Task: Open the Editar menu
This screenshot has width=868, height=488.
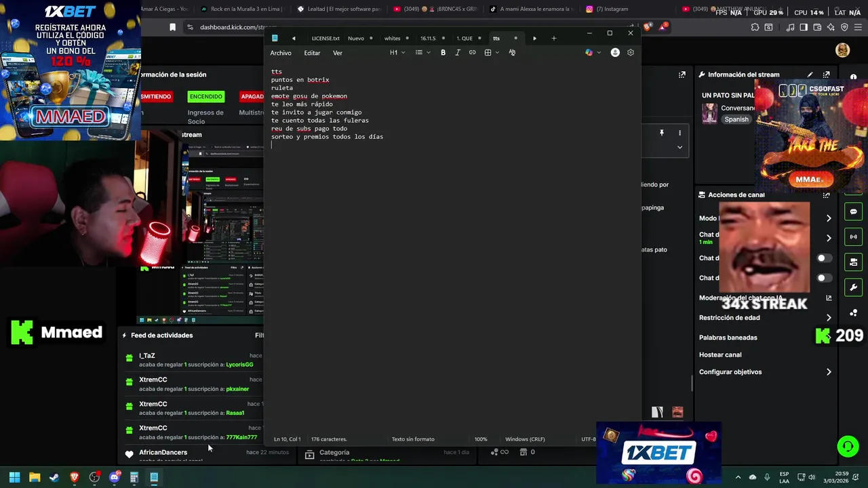Action: [312, 53]
